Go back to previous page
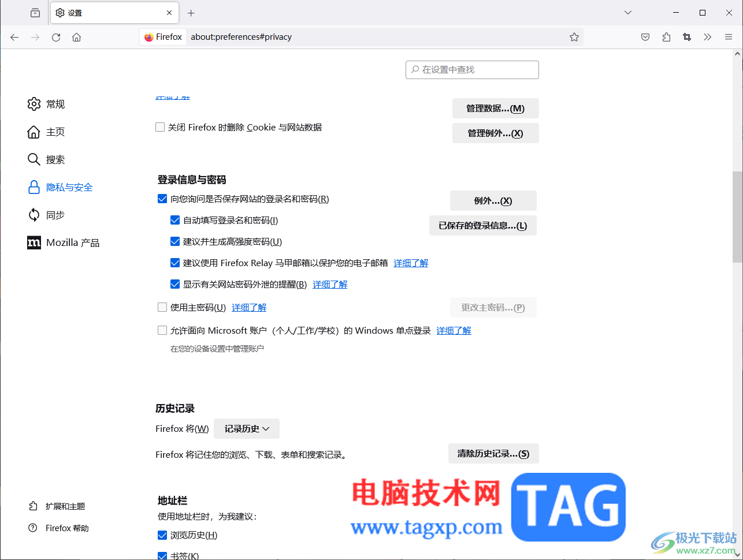The image size is (743, 560). pyautogui.click(x=14, y=37)
